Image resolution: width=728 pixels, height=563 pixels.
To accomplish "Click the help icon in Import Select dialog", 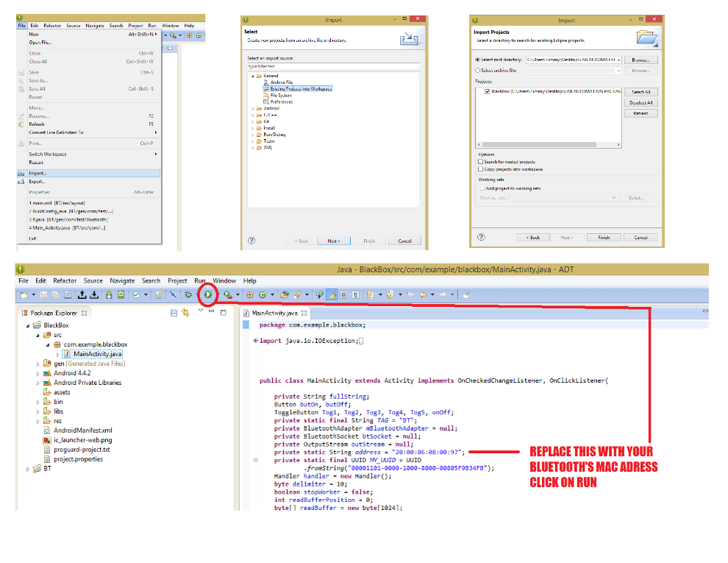I will [251, 241].
